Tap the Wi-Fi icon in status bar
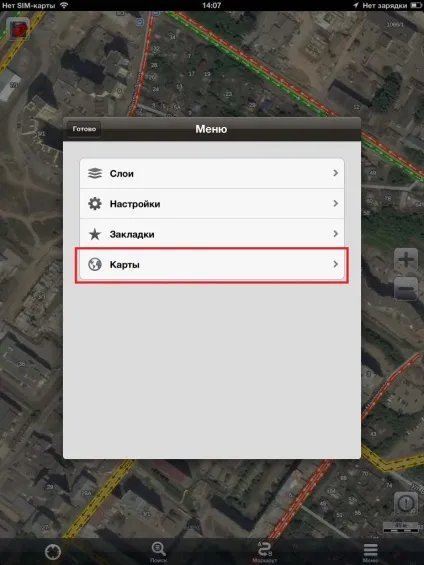 [64, 5]
